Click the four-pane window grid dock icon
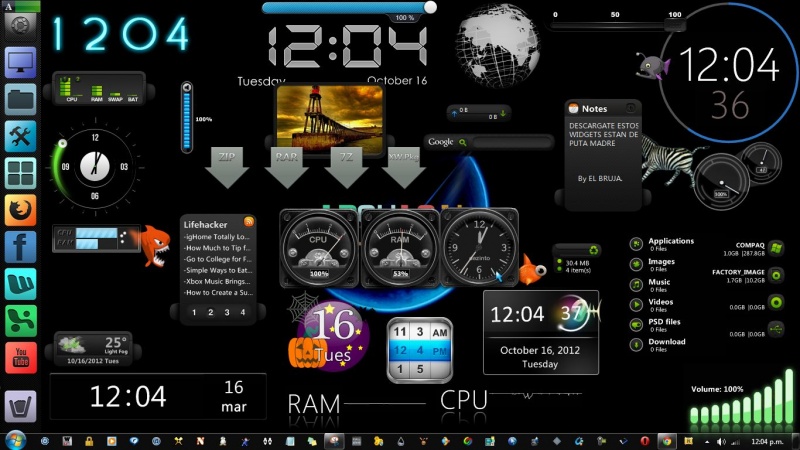Screen dimensions: 800x450 pos(20,173)
